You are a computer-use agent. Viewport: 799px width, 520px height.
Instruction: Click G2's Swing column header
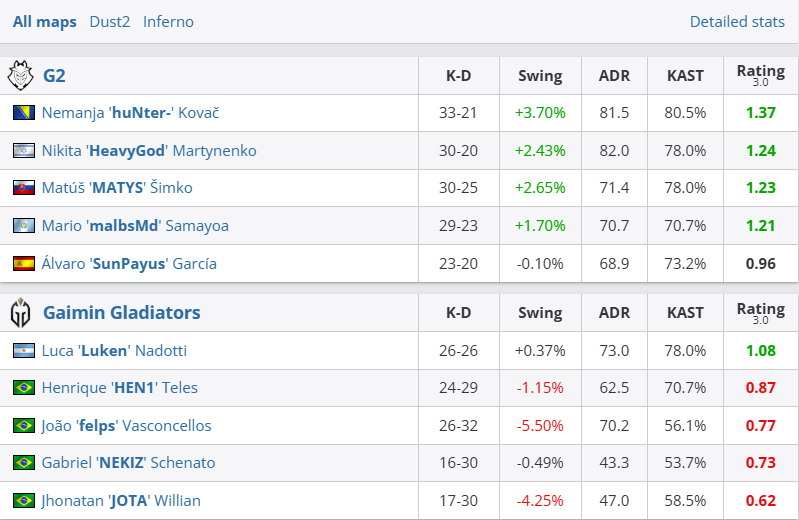click(x=540, y=75)
